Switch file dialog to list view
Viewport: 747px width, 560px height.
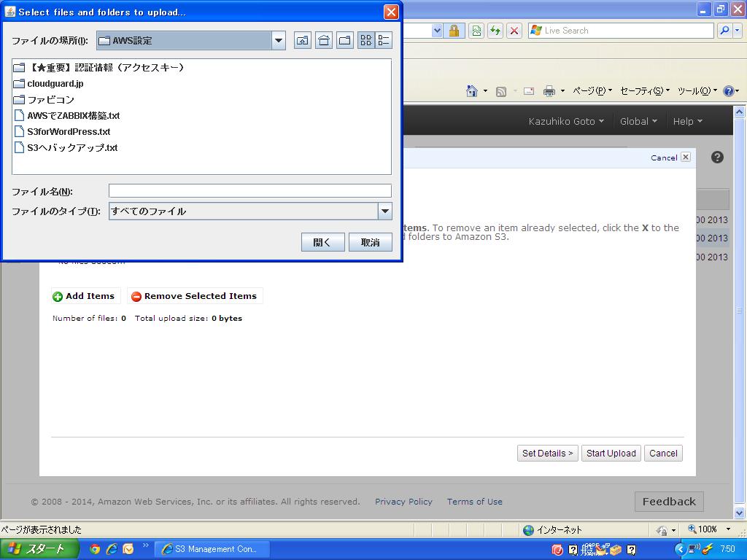click(366, 41)
